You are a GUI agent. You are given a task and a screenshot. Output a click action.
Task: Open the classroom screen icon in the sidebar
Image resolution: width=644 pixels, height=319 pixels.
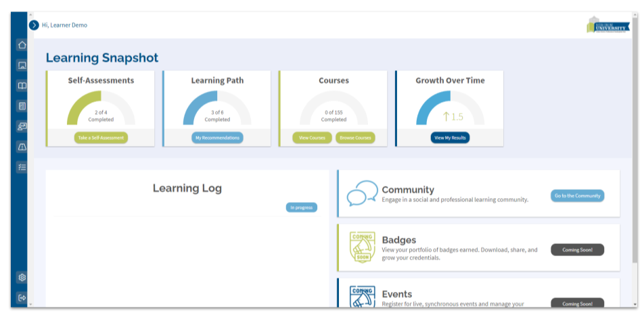coord(22,66)
